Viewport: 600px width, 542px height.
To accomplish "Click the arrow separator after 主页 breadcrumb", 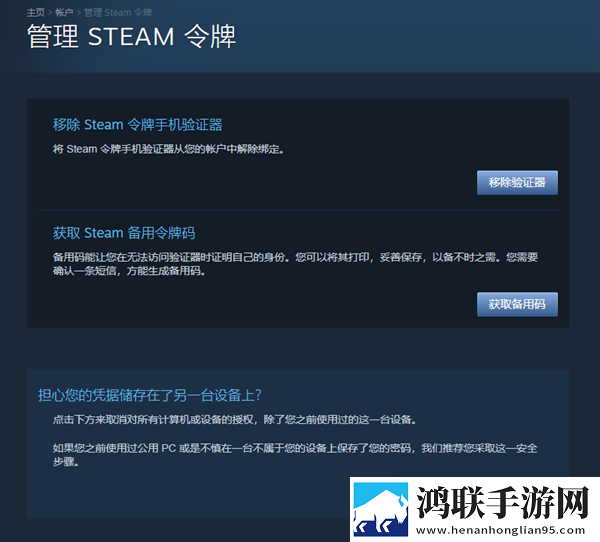I will point(50,13).
